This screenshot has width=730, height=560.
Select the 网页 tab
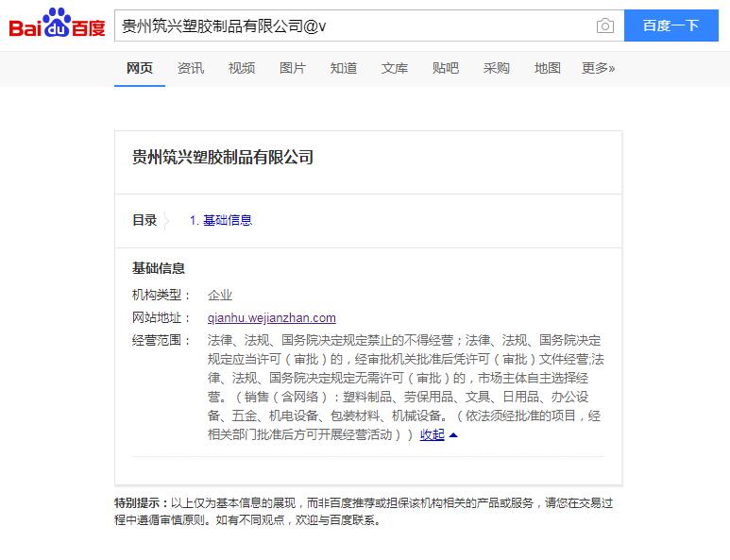point(140,68)
